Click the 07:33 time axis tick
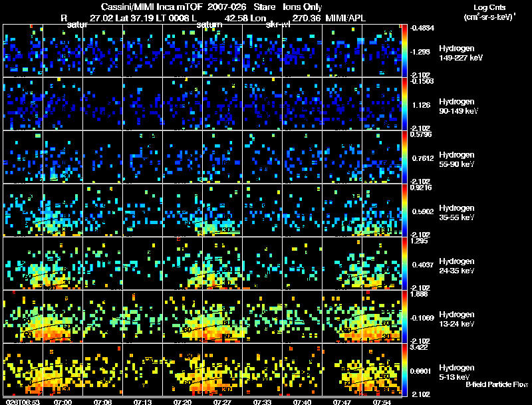 [262, 402]
